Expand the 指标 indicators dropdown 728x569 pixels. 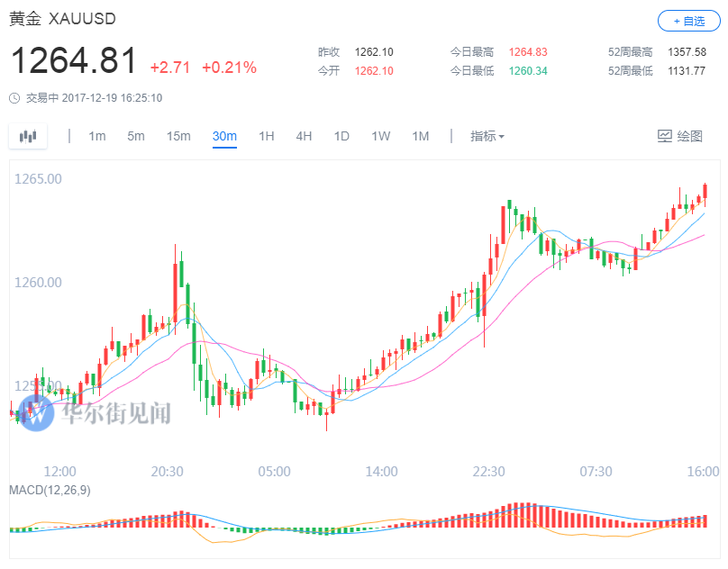(x=487, y=136)
